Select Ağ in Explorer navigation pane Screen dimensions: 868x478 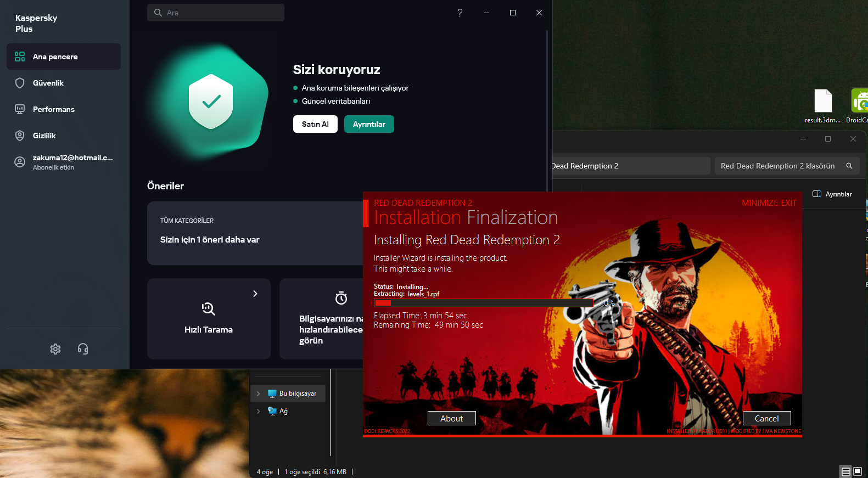(x=278, y=411)
